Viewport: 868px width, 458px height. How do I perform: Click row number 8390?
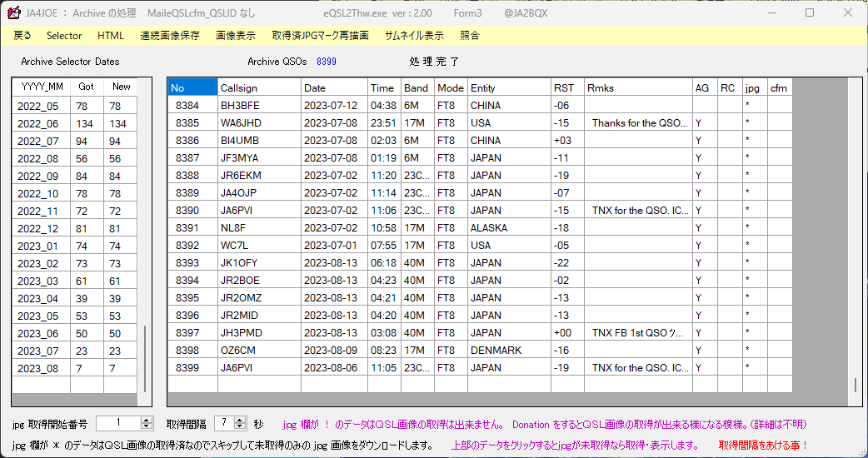coord(192,210)
